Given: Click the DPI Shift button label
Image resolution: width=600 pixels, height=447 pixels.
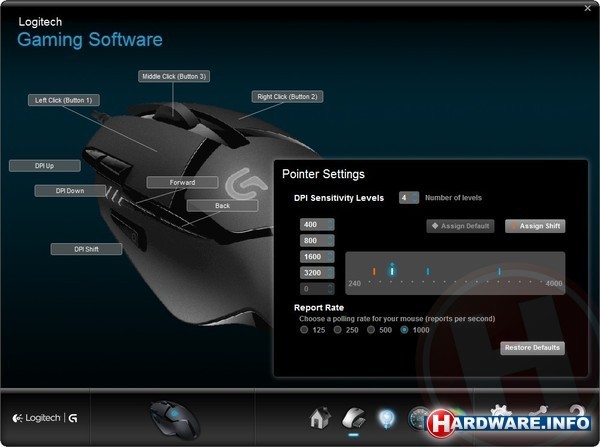Looking at the screenshot, I should coord(86,249).
